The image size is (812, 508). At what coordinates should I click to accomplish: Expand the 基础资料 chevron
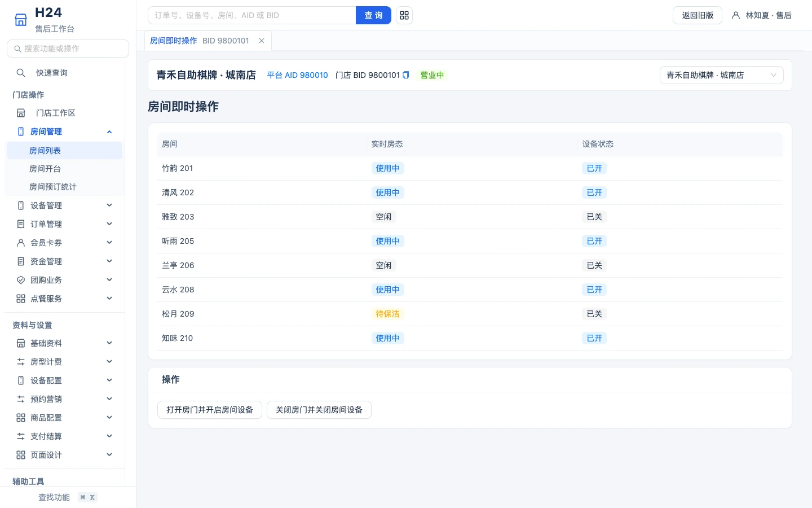click(109, 343)
